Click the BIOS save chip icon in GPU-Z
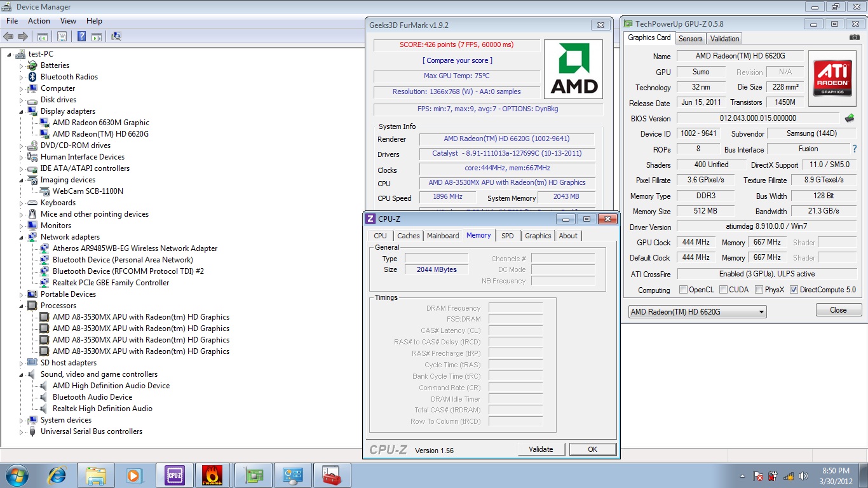The width and height of the screenshot is (868, 488). coord(850,118)
